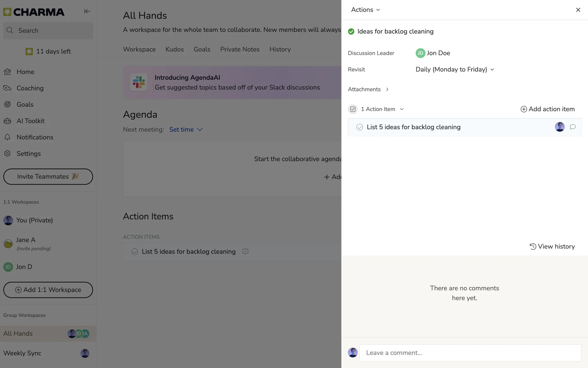
Task: Click in the Leave a comment field
Action: coord(470,353)
